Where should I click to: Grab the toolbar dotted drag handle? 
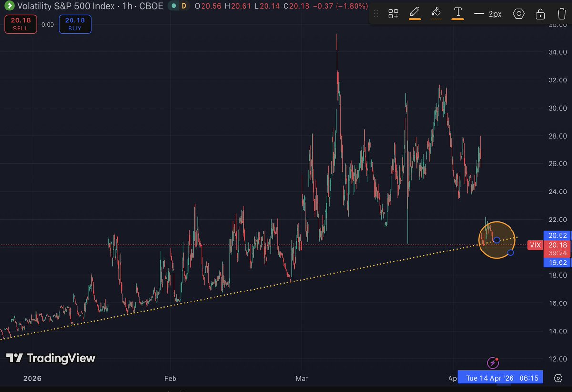coord(376,13)
